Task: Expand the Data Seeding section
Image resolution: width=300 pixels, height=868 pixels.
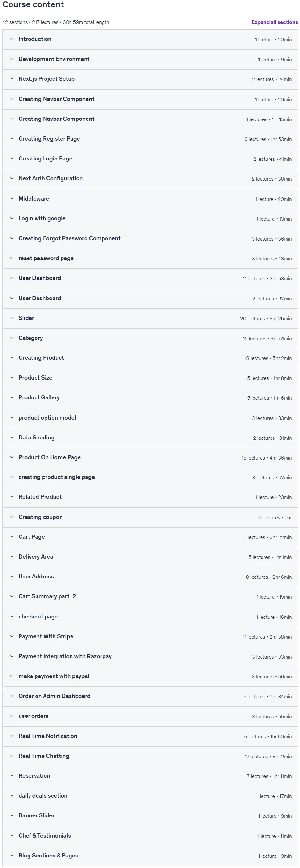Action: tap(150, 438)
